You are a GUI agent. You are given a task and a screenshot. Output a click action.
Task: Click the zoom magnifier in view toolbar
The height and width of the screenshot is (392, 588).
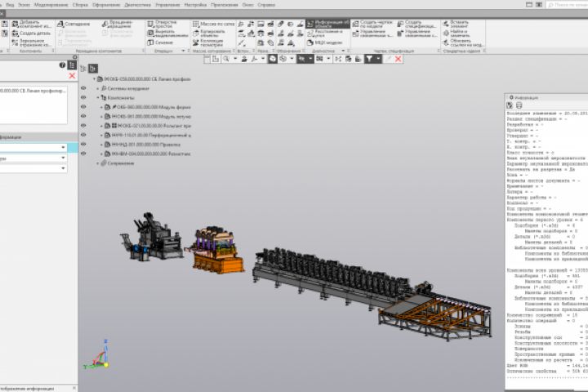click(x=226, y=59)
